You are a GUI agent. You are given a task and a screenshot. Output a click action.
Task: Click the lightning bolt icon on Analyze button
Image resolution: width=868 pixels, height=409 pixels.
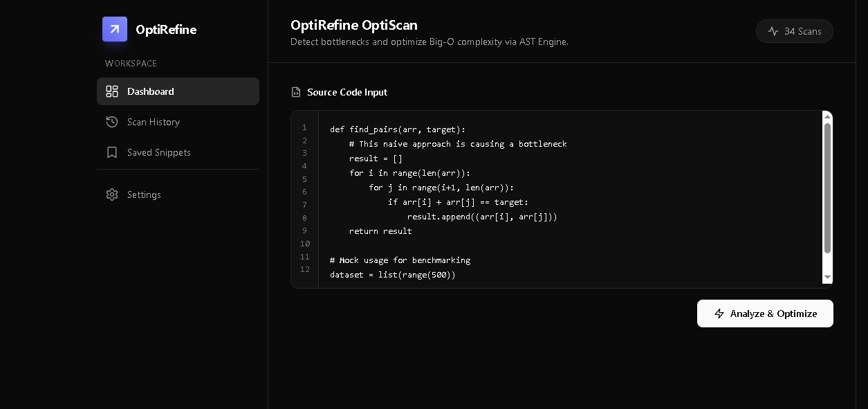[719, 313]
